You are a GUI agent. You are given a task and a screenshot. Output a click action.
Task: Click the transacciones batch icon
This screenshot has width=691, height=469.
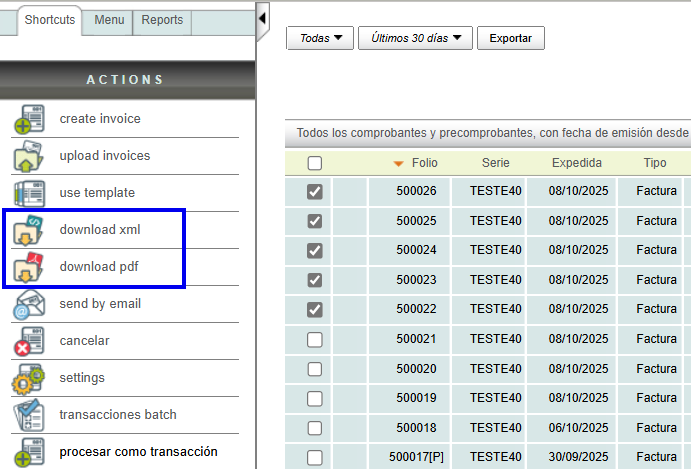tap(28, 416)
